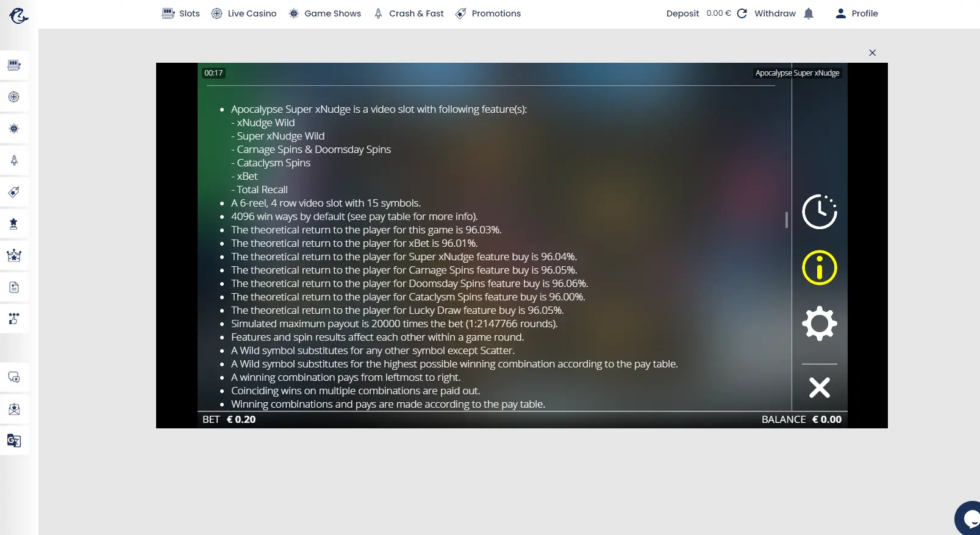The height and width of the screenshot is (535, 980).
Task: Click the 'Cataclysm Spins feature buy is 96.00%' line
Action: point(408,297)
